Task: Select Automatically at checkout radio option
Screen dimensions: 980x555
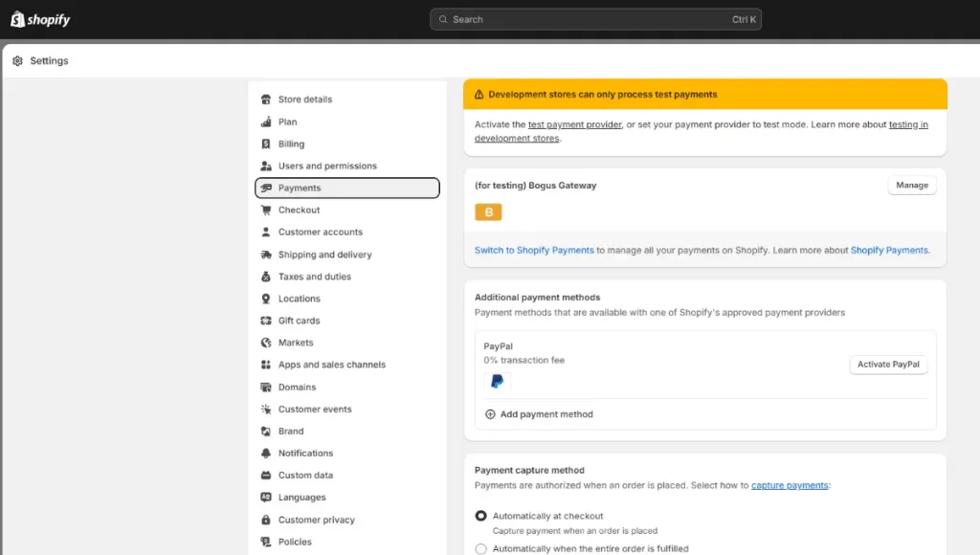Action: click(x=480, y=516)
